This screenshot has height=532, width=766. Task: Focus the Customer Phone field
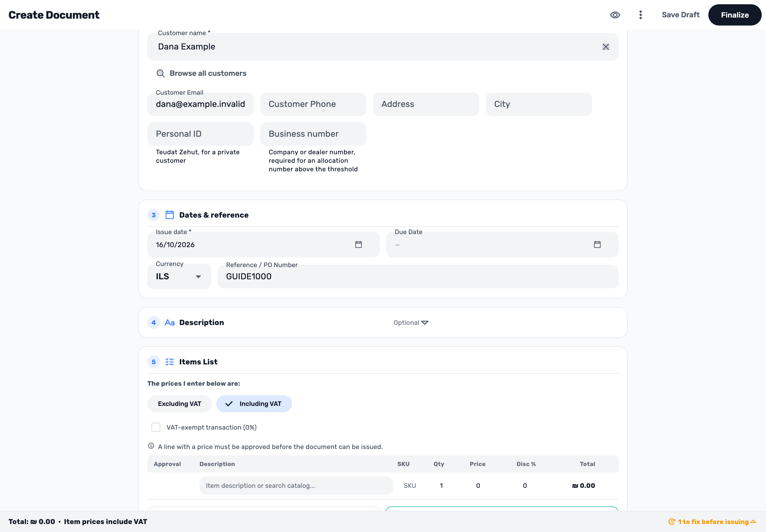point(313,104)
